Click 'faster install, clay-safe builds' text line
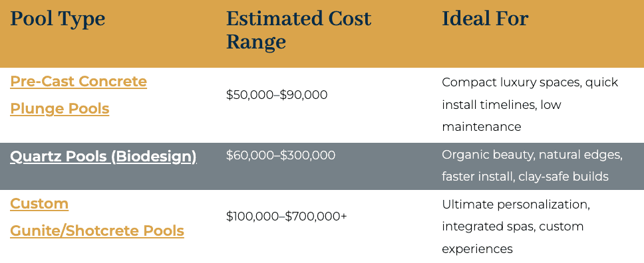Screen dimensions: 644x263 (x=526, y=177)
